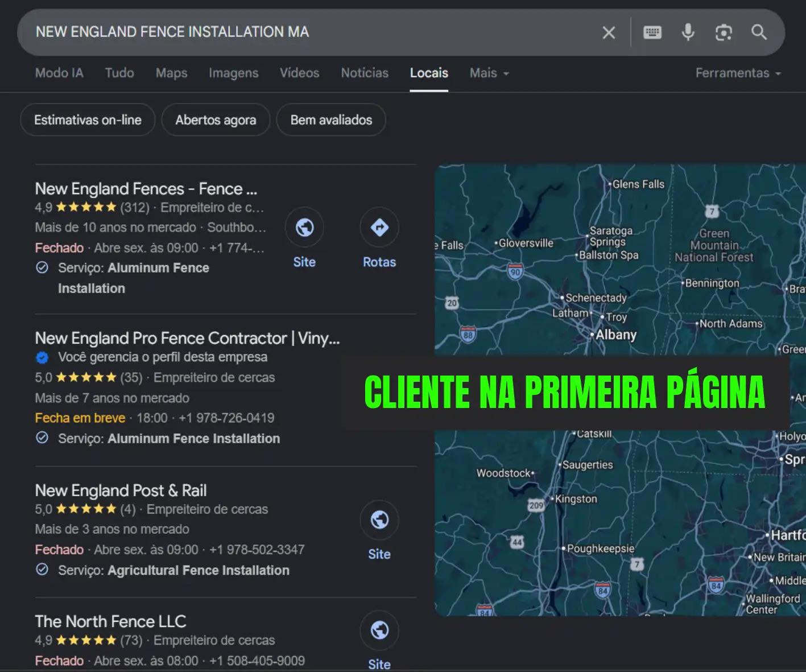Image resolution: width=806 pixels, height=672 pixels.
Task: Toggle the Abertos agora filter chip
Action: tap(216, 119)
